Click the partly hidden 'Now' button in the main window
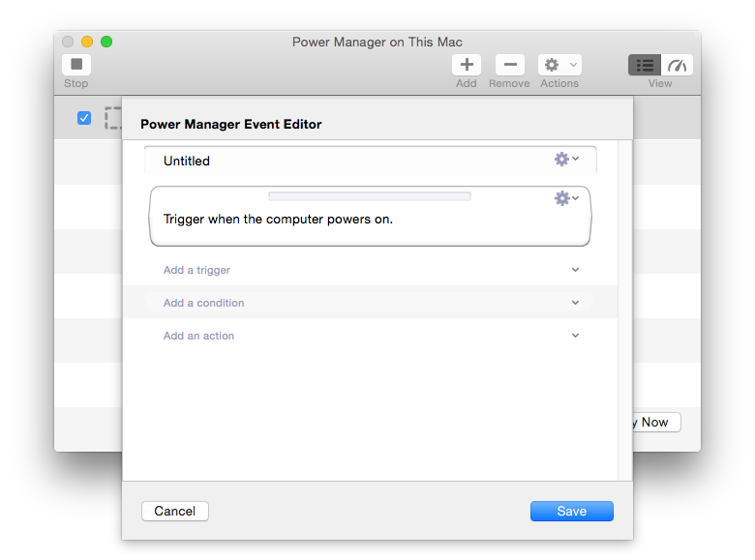Image resolution: width=755 pixels, height=560 pixels. coord(657,422)
